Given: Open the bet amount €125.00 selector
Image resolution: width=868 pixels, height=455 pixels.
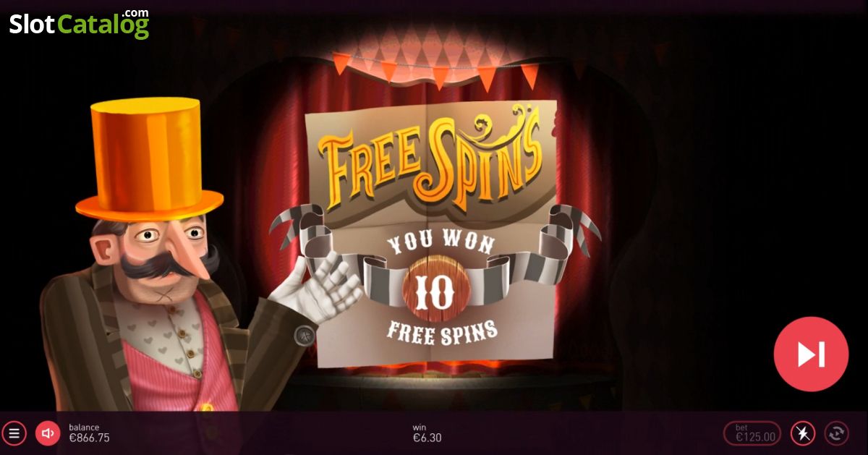Looking at the screenshot, I should 752,433.
